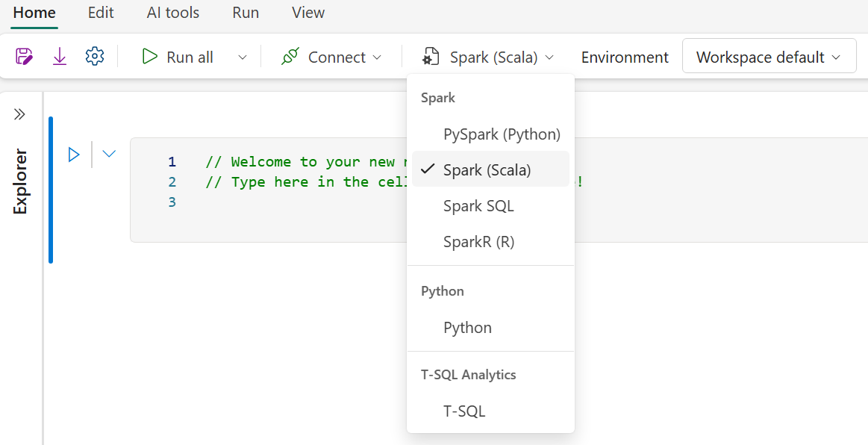Select Spark SQL as notebook language
The height and width of the screenshot is (445, 868).
(x=478, y=206)
